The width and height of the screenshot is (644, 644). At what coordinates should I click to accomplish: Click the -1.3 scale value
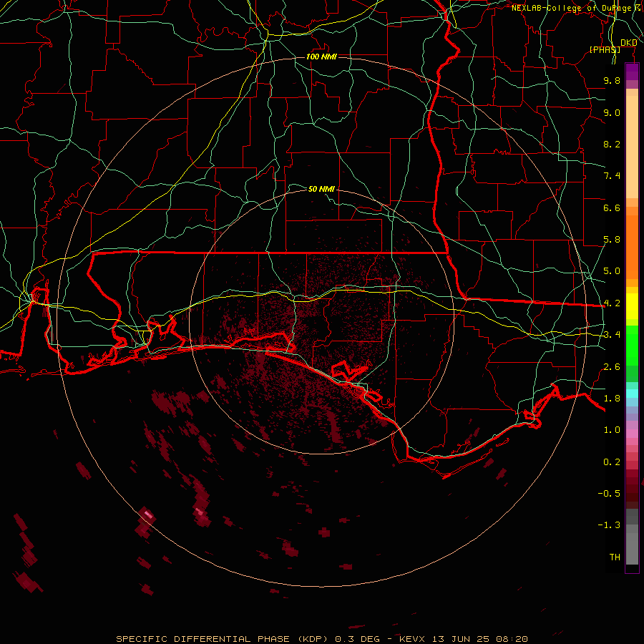609,525
